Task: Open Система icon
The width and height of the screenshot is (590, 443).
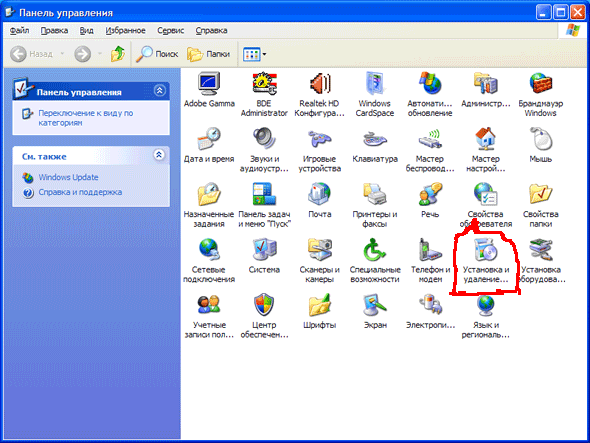Action: tap(264, 250)
